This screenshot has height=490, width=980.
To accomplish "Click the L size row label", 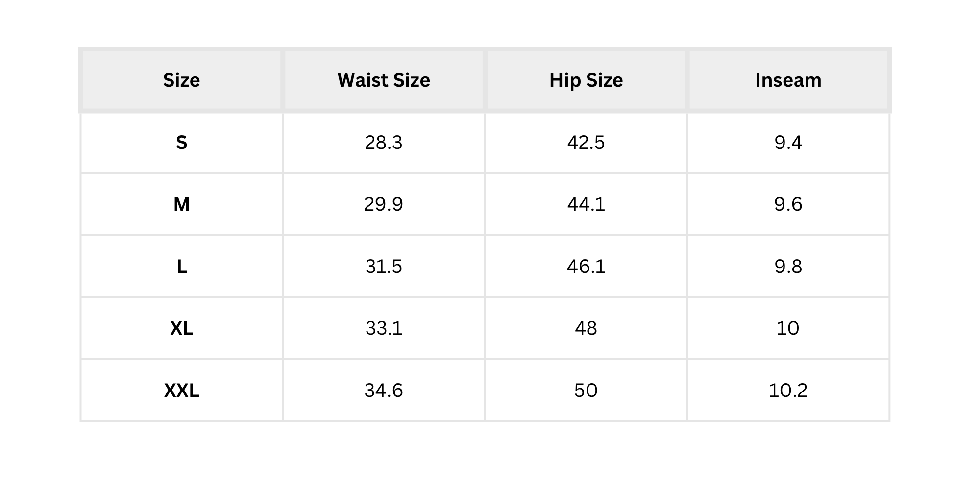I will [x=182, y=267].
